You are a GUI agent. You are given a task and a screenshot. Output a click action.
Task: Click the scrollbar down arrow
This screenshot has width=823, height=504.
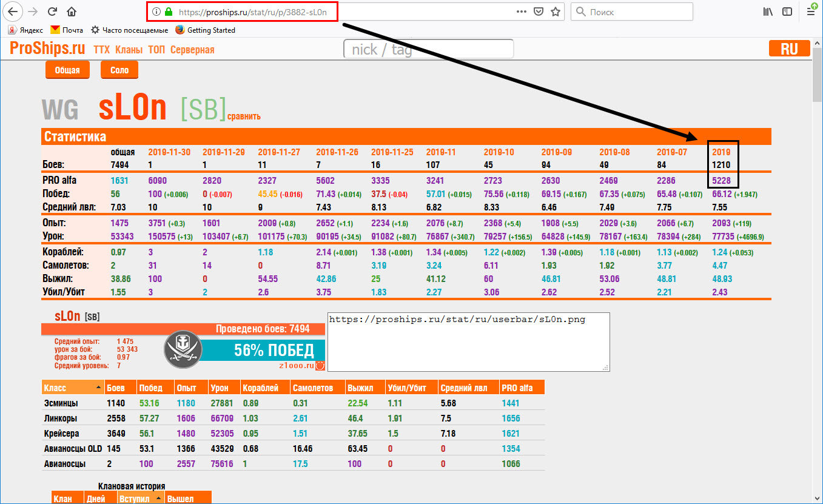[x=817, y=499]
